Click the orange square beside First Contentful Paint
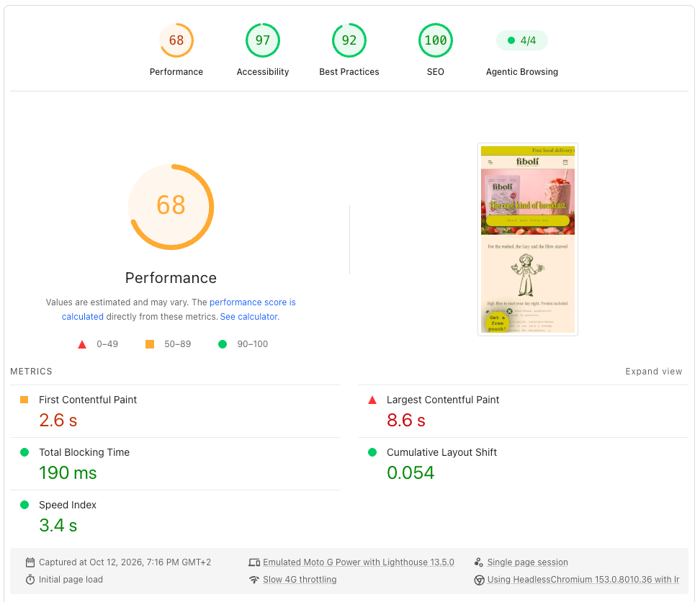The image size is (700, 602). [x=24, y=400]
